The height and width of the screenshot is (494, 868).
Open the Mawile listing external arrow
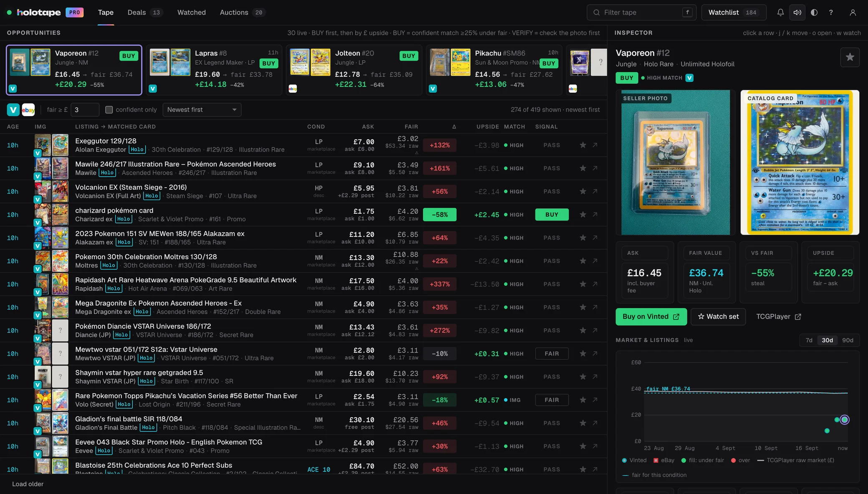595,168
